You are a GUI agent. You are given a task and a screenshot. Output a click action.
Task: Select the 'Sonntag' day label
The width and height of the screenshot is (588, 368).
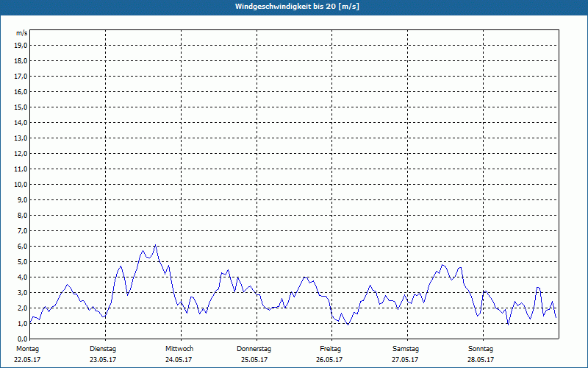pyautogui.click(x=481, y=349)
